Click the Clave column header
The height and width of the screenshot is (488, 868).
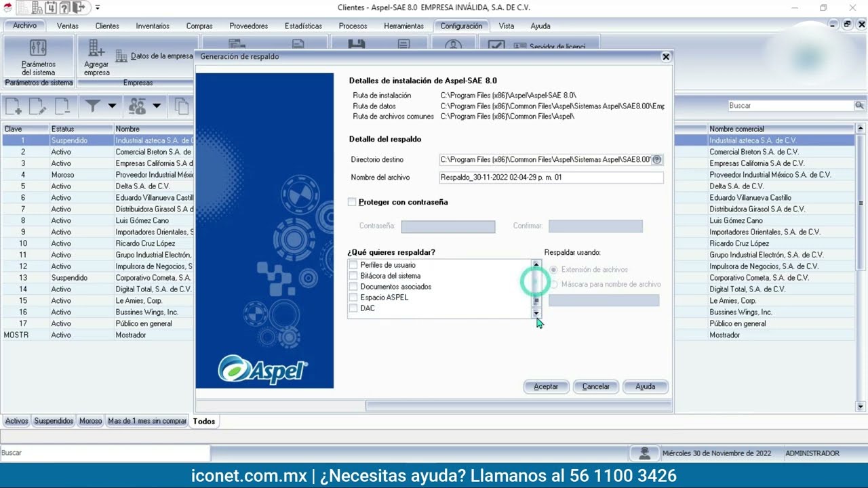[25, 129]
